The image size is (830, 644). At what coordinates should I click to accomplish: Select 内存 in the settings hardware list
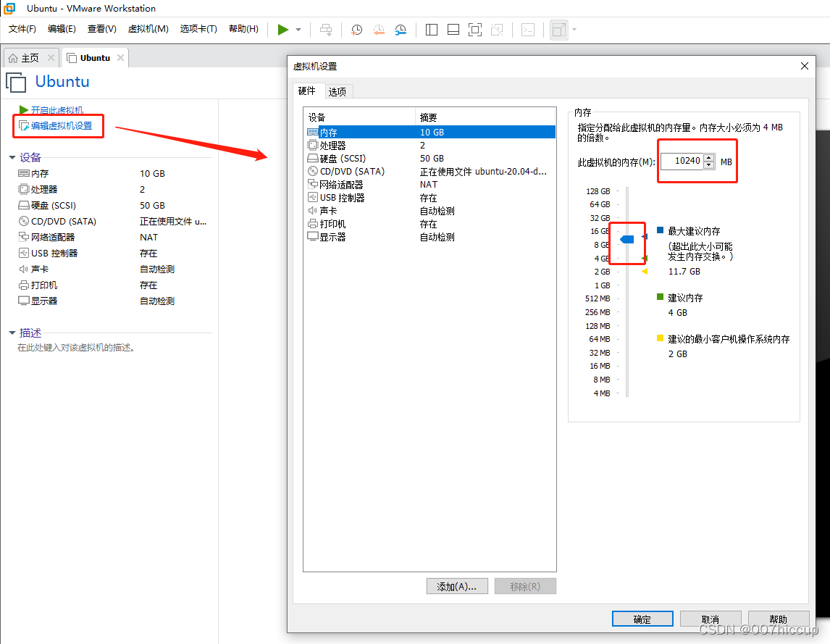430,133
